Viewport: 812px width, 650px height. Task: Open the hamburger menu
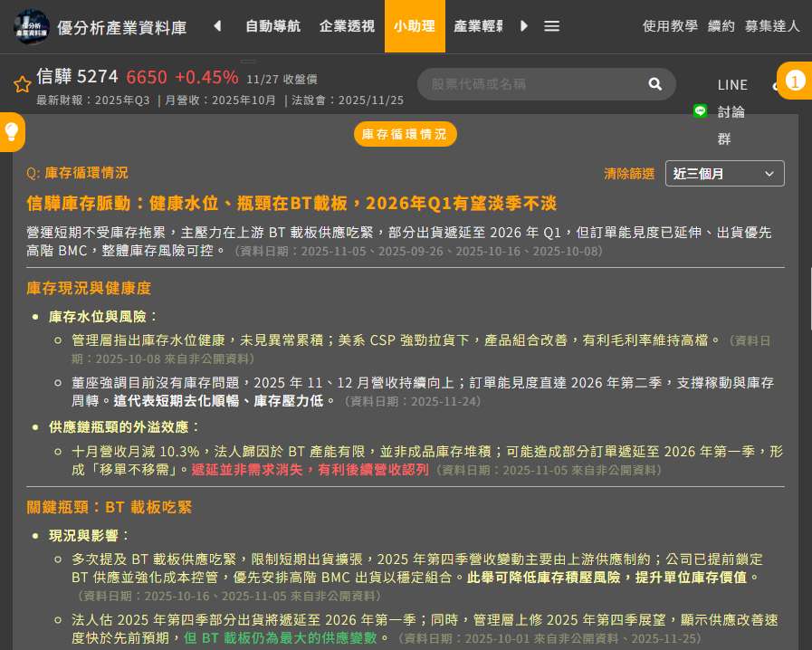(551, 26)
